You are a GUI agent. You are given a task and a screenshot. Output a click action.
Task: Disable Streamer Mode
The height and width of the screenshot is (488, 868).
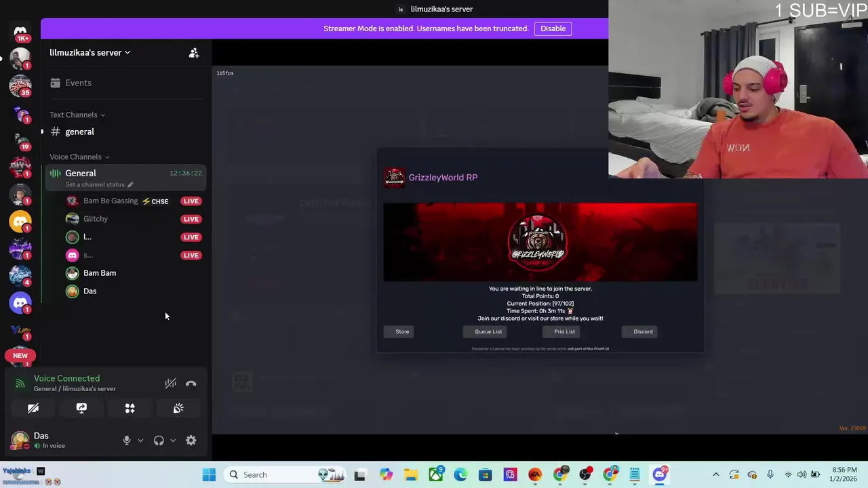pos(553,28)
